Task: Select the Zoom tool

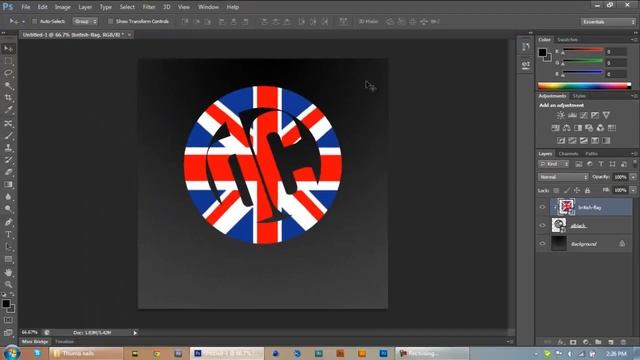Action: (8, 284)
